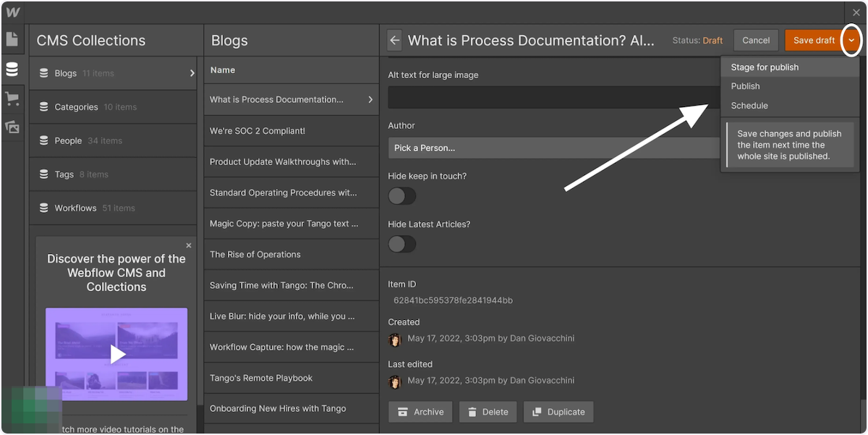Open the Ecommerce cart icon

click(x=12, y=98)
